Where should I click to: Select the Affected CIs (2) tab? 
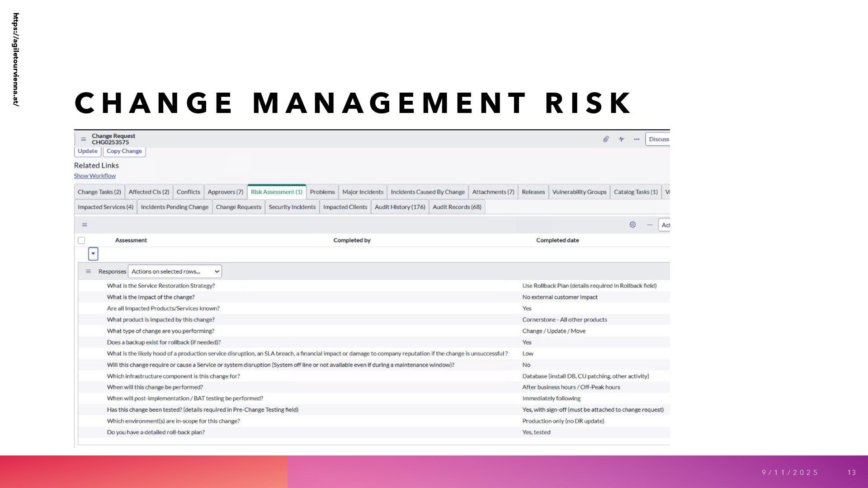149,192
